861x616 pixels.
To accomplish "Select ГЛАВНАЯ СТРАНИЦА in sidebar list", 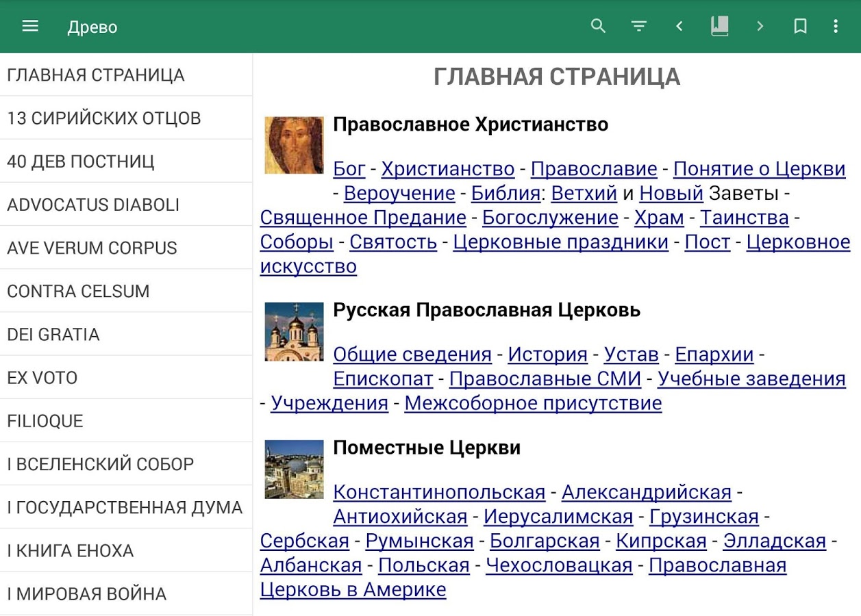I will [126, 75].
